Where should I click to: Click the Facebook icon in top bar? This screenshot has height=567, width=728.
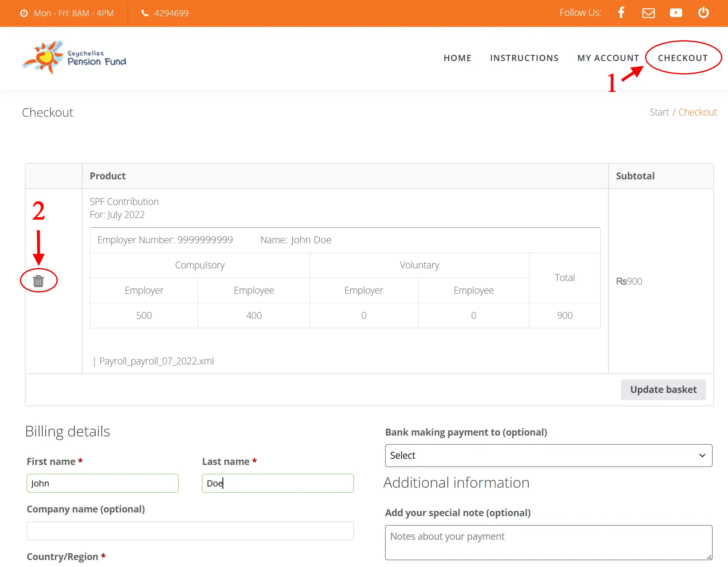[x=621, y=13]
